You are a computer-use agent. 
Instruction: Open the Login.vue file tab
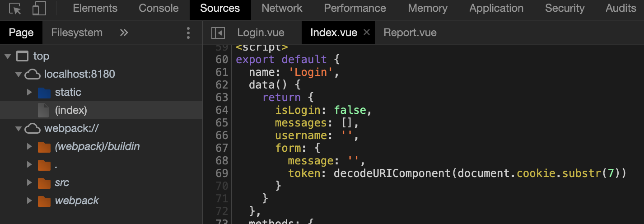tap(261, 33)
